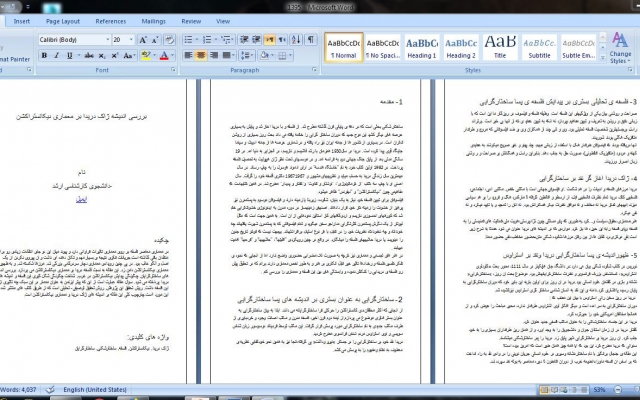Click the zoom out minus button
The height and width of the screenshot is (400, 640).
pos(618,390)
